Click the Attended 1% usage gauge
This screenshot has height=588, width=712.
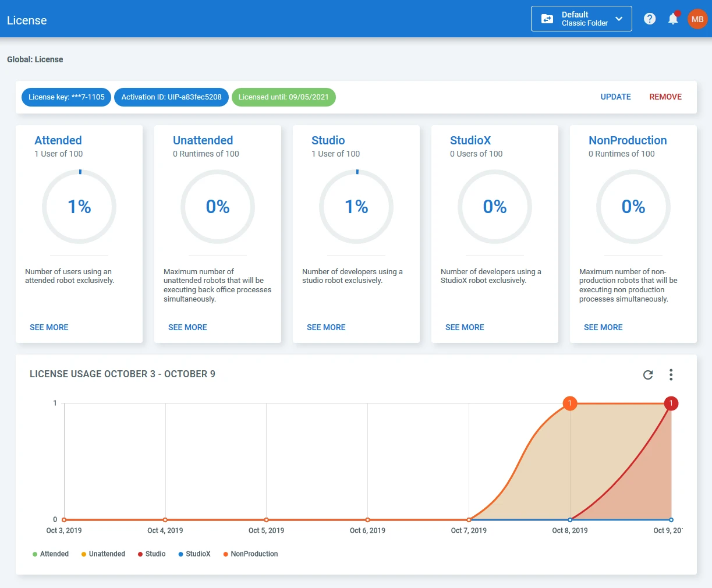tap(79, 207)
